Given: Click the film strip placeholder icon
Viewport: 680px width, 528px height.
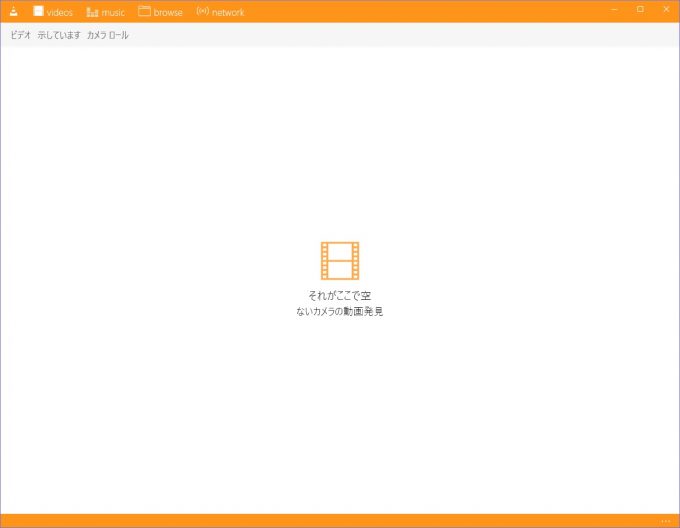Looking at the screenshot, I should point(340,261).
